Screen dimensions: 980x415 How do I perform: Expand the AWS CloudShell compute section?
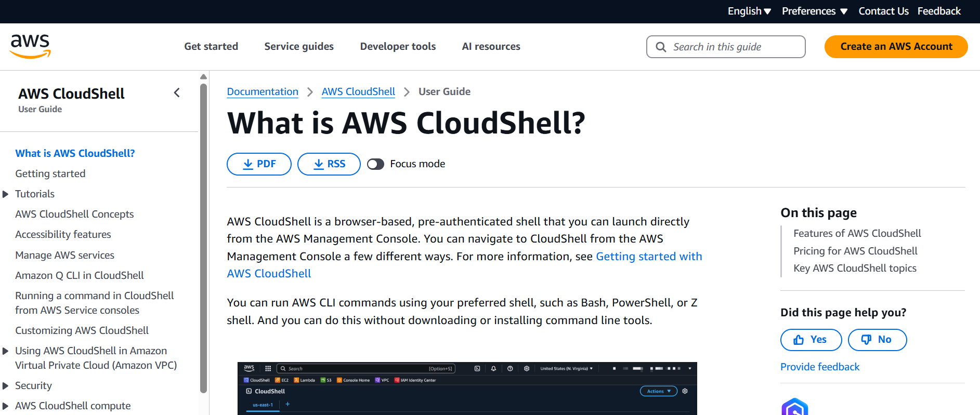(x=6, y=406)
